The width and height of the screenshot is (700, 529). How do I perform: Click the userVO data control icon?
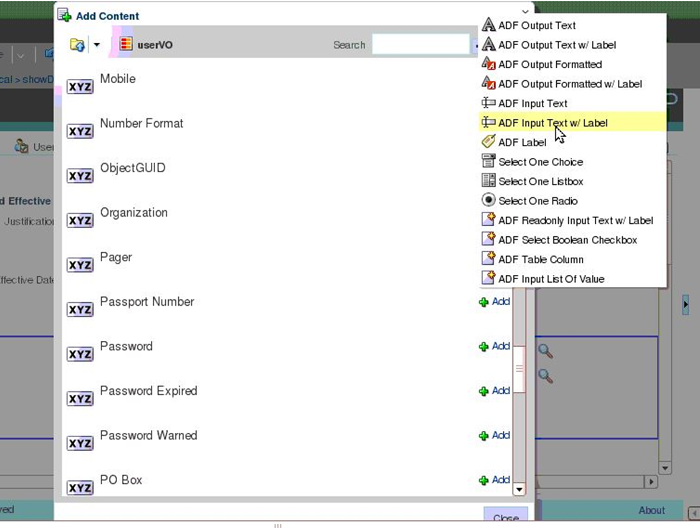[126, 44]
